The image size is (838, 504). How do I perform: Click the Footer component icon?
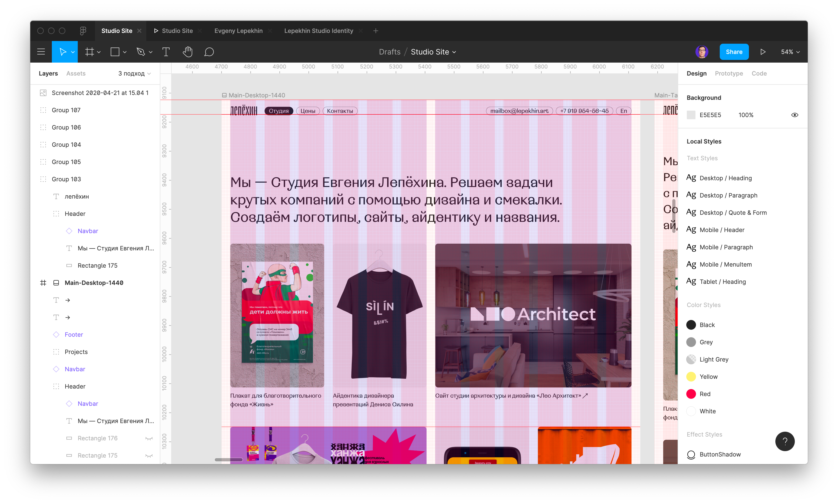(x=56, y=335)
